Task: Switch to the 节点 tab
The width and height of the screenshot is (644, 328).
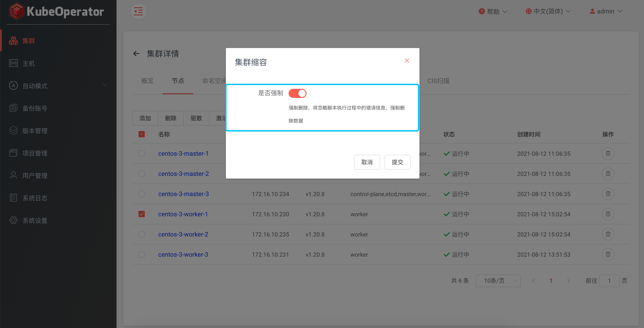Action: click(178, 81)
